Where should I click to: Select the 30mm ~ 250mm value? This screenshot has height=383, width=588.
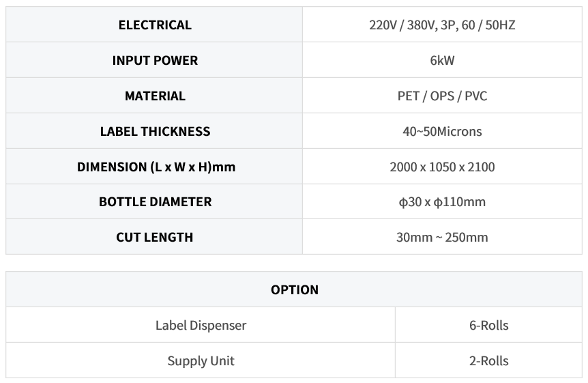point(442,237)
